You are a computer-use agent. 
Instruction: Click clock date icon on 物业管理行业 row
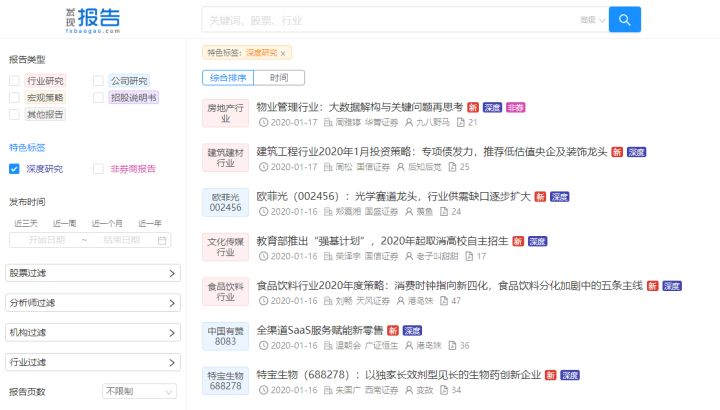point(263,123)
